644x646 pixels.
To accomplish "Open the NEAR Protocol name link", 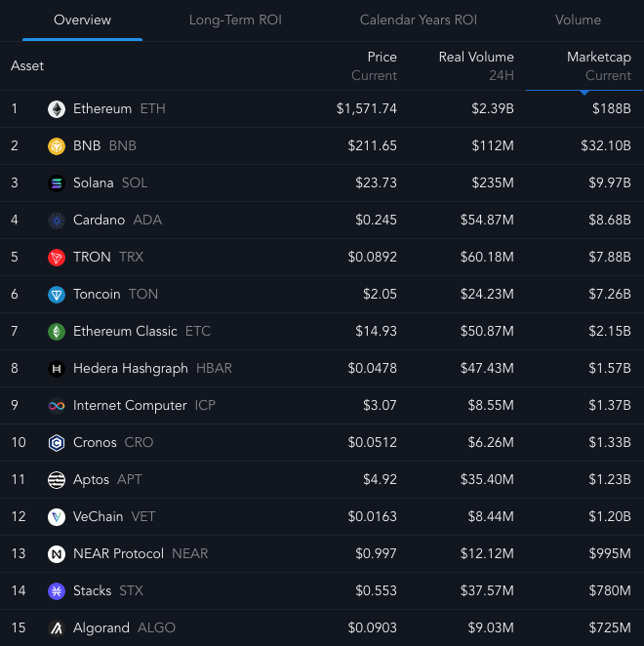I will click(x=118, y=553).
